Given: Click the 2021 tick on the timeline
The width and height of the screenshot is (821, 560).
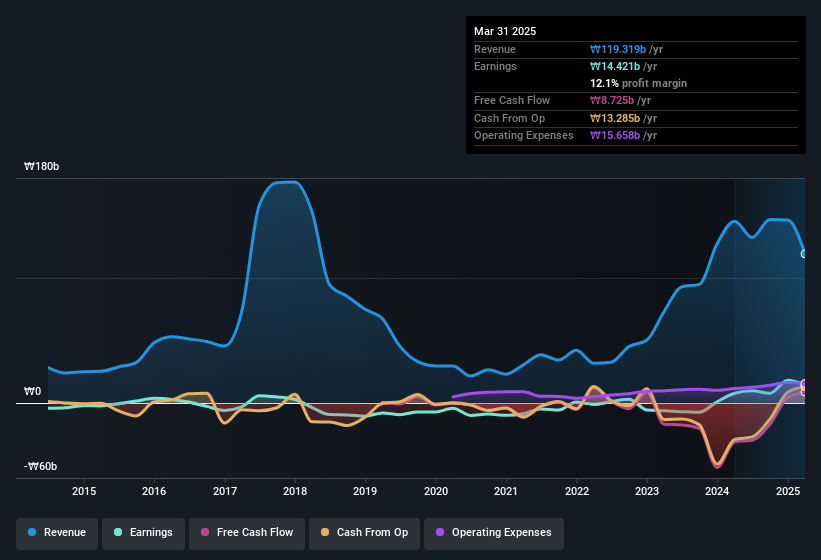Looking at the screenshot, I should click(x=506, y=491).
